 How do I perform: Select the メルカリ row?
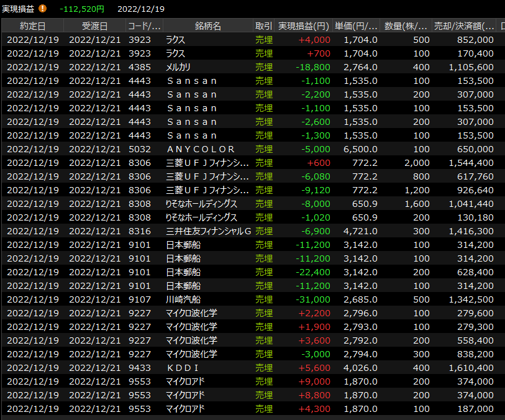pos(207,67)
